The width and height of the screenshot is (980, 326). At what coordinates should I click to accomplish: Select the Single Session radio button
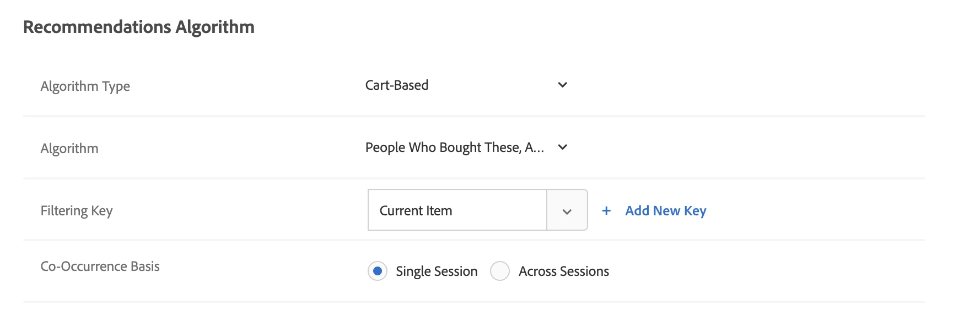[x=378, y=271]
